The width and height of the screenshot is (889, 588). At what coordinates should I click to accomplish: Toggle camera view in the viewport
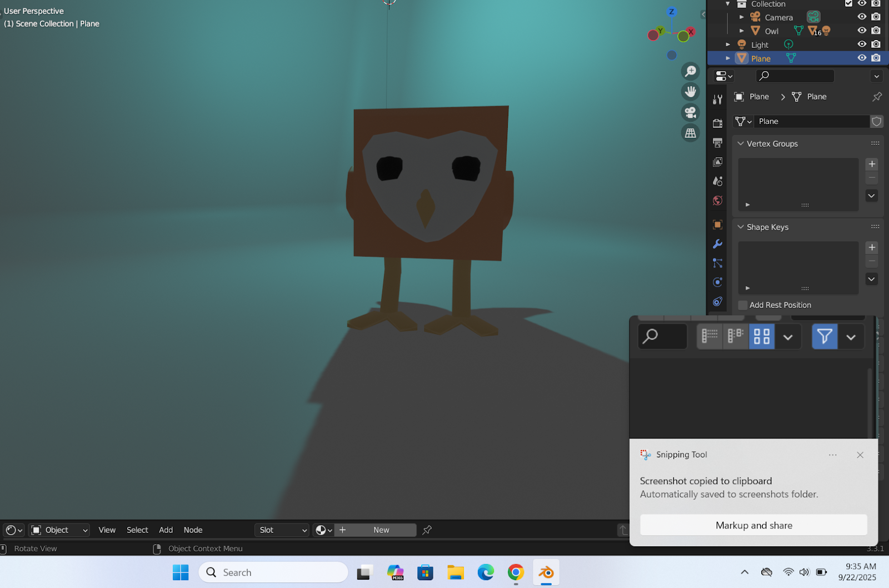pos(691,112)
